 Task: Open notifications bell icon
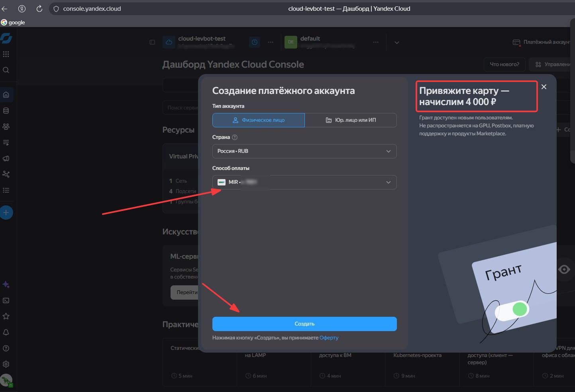click(6, 332)
